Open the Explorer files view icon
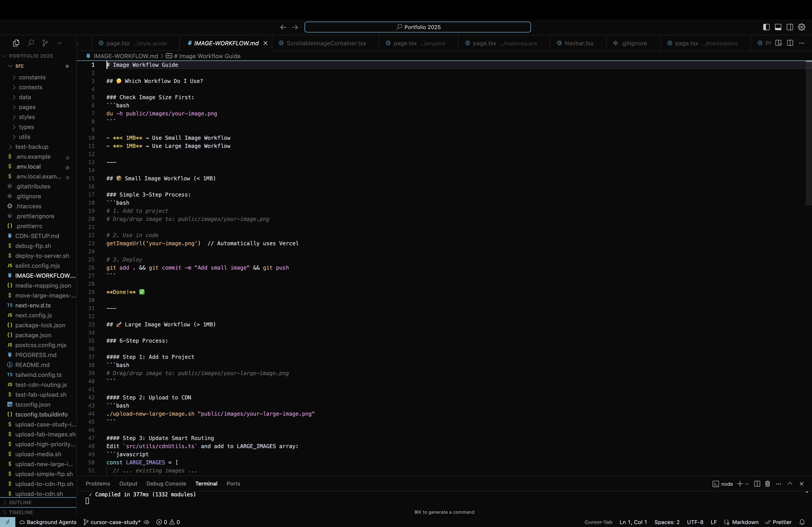 [16, 43]
